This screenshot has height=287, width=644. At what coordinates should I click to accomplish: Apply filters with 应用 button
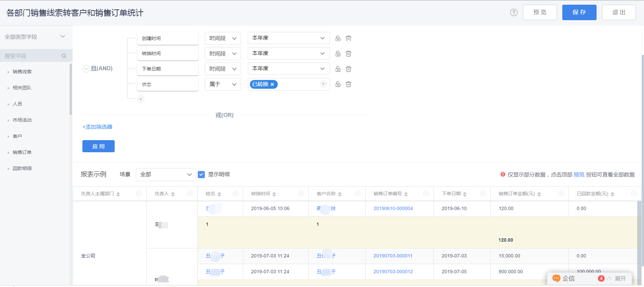point(99,146)
